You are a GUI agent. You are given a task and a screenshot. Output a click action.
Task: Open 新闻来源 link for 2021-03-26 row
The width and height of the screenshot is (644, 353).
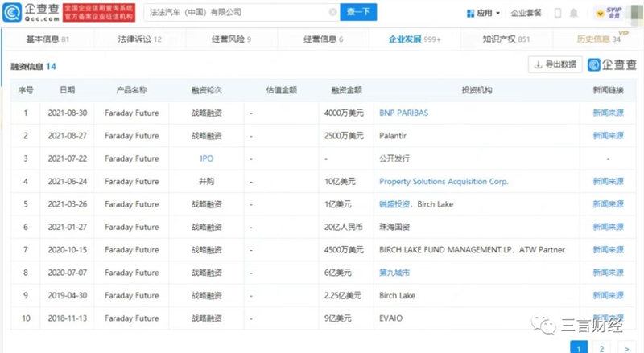[x=608, y=204]
